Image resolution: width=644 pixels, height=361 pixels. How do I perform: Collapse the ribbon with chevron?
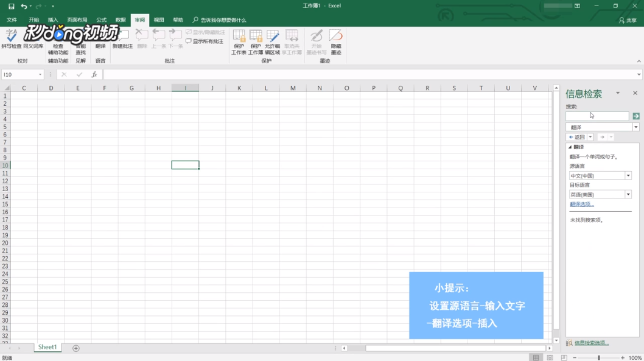click(639, 61)
